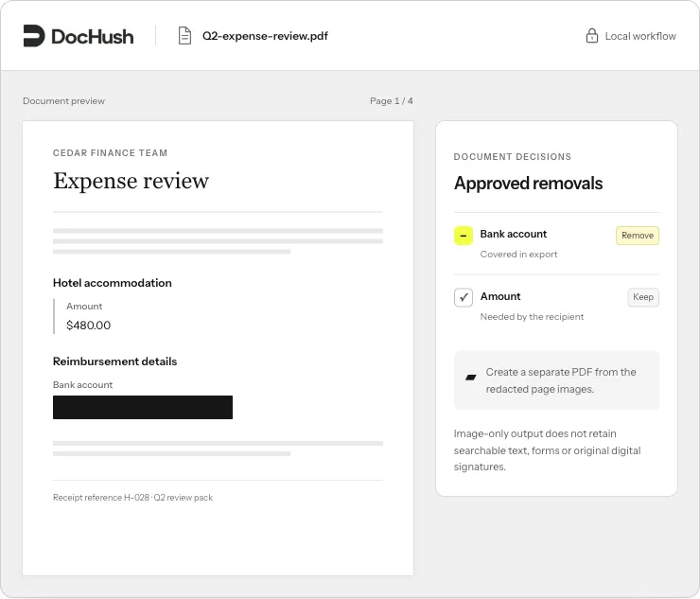The image size is (700, 599).
Task: Click the Bank account row title in decisions panel
Action: 514,234
